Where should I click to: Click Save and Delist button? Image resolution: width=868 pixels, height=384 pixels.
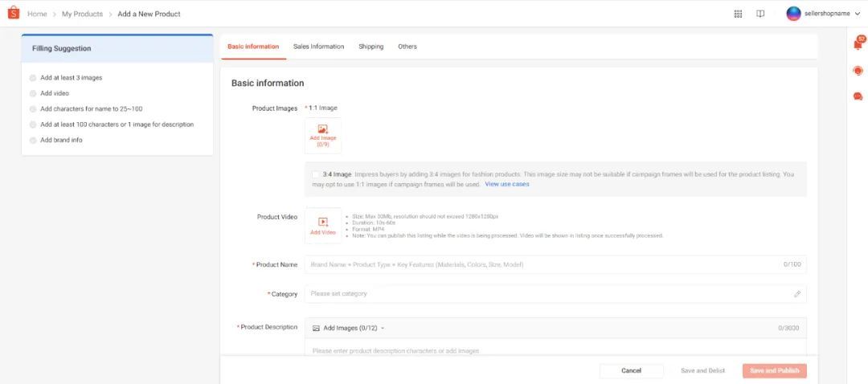click(702, 370)
